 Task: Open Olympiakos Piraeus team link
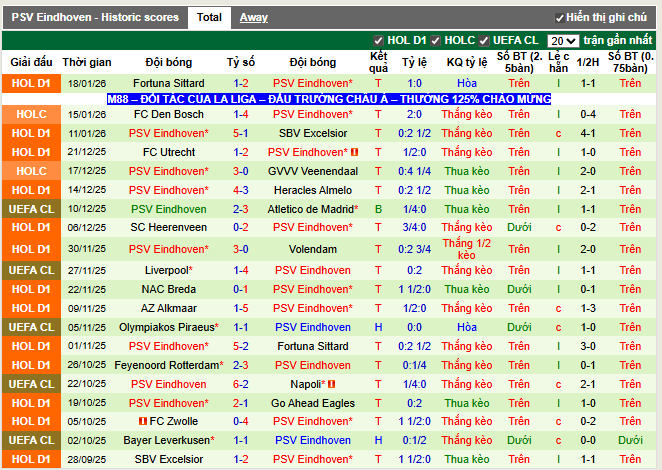tap(167, 327)
